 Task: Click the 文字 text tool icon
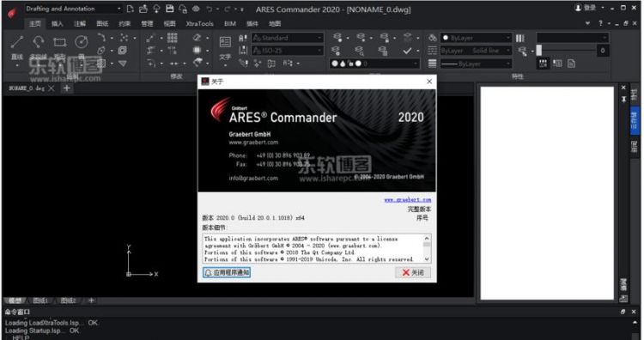225,42
